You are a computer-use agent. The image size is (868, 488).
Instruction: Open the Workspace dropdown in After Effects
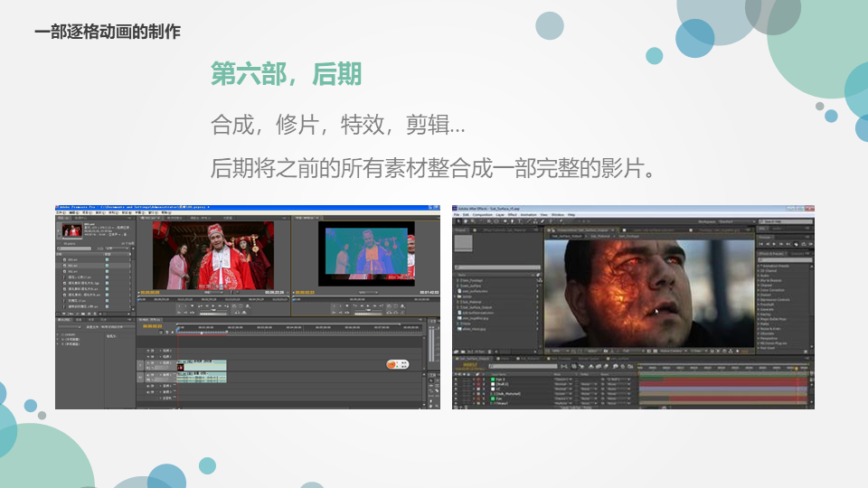(737, 221)
